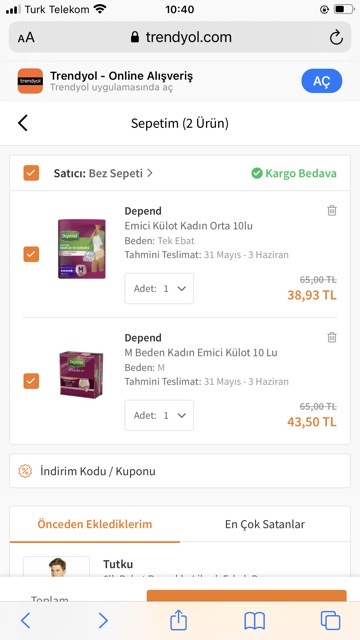
Task: Go back using the Sepetim header arrow
Action: (23, 123)
